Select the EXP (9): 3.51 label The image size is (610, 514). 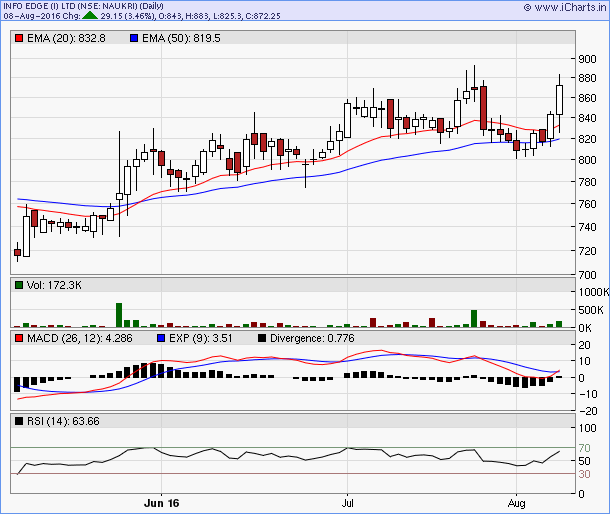pyautogui.click(x=201, y=338)
